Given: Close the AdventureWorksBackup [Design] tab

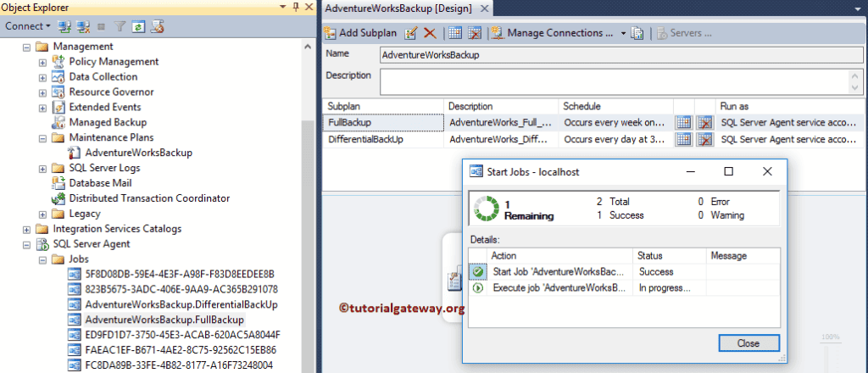Looking at the screenshot, I should [483, 8].
